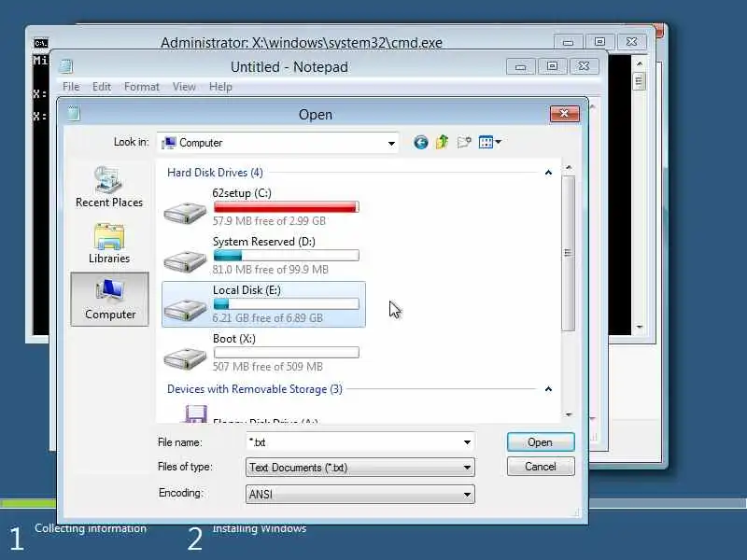The height and width of the screenshot is (560, 747).
Task: Click 'Devices with Removable Storage (3)' header
Action: tap(254, 389)
